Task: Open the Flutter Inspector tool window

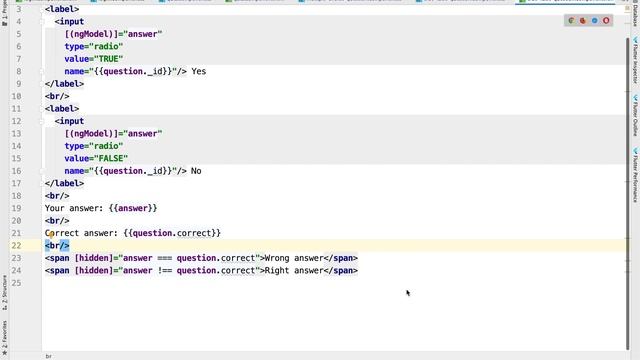Action: (x=636, y=60)
